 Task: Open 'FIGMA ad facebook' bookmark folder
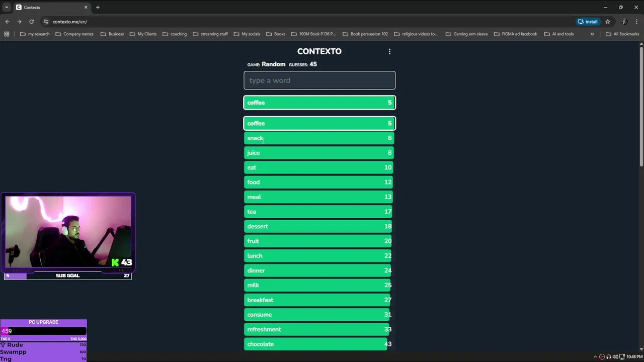click(515, 34)
